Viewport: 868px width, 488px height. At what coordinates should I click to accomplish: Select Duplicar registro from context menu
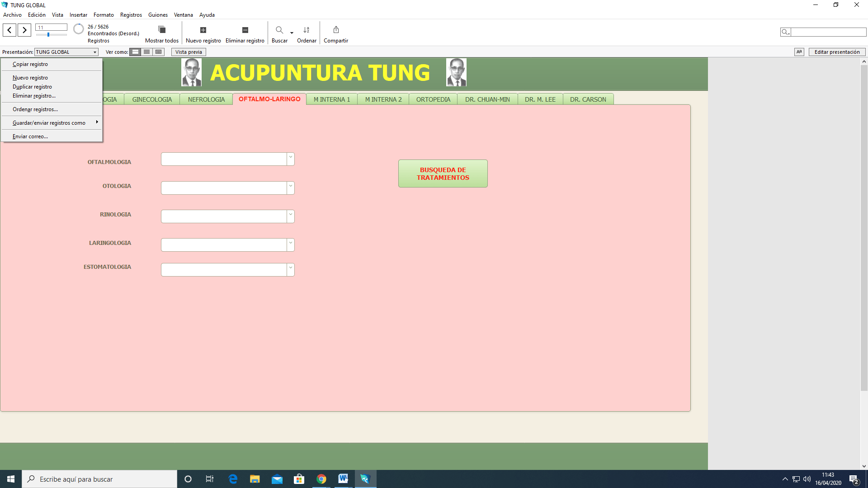(32, 87)
